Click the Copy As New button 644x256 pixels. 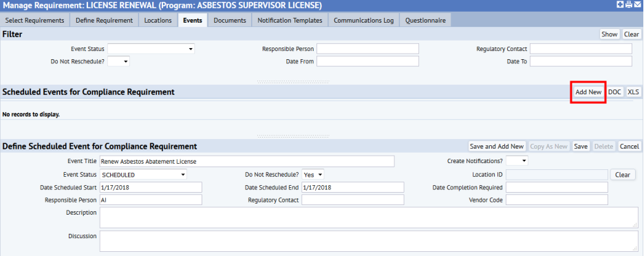point(549,147)
